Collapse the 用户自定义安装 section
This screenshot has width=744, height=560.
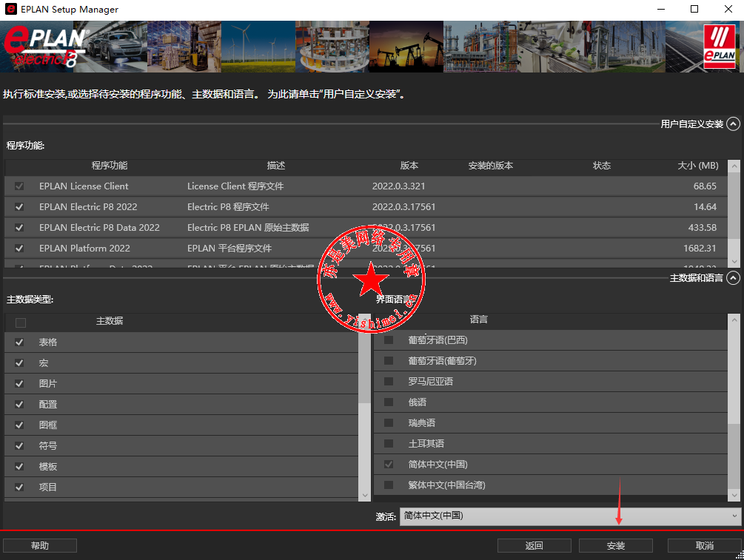[733, 124]
